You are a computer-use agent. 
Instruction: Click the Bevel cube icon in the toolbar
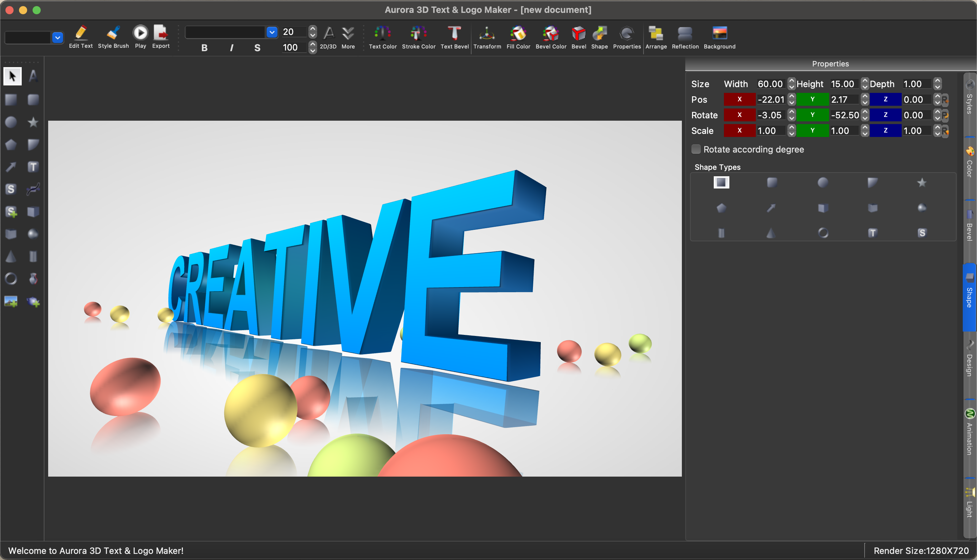pyautogui.click(x=579, y=38)
